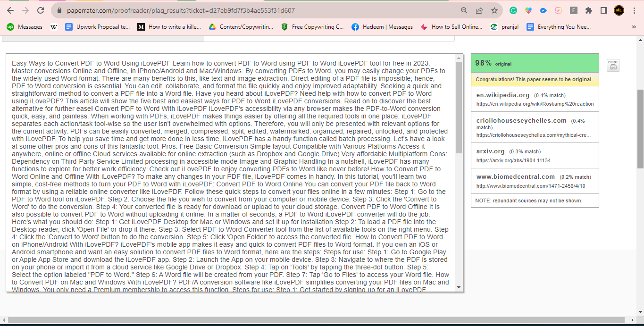Open the Upwork Proposal te... bookmark
This screenshot has height=326, width=644.
coord(98,27)
